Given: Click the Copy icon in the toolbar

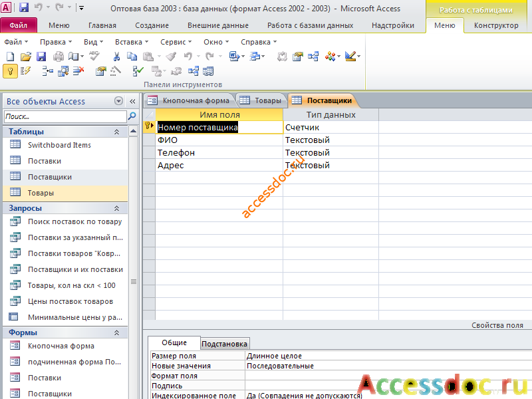Looking at the screenshot, I should 132,57.
